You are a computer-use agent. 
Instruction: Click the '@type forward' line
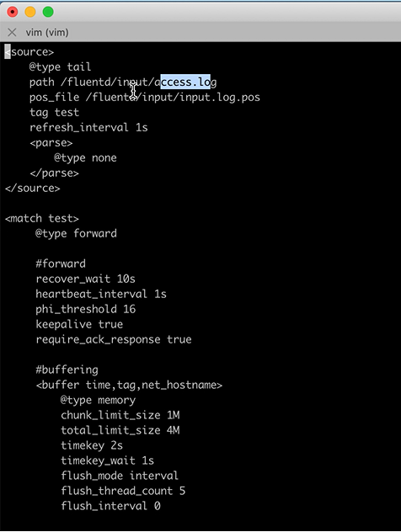tap(76, 233)
